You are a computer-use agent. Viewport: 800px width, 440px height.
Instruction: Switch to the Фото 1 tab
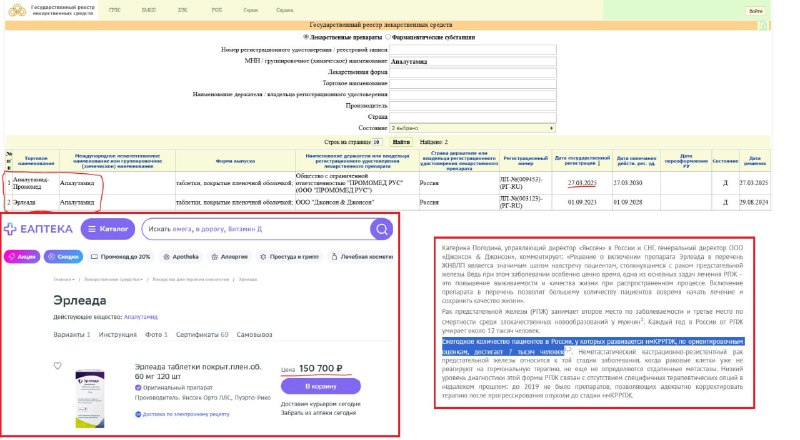click(x=156, y=335)
